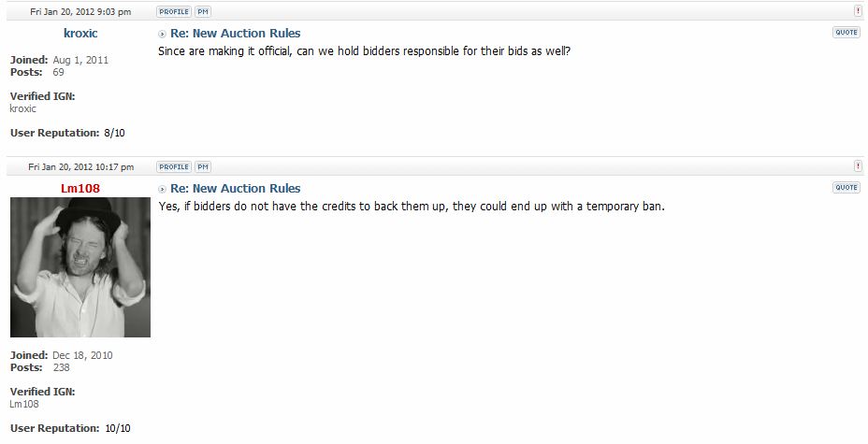
Task: Click Lm108's User Reputation 10/10 value
Action: tap(117, 428)
